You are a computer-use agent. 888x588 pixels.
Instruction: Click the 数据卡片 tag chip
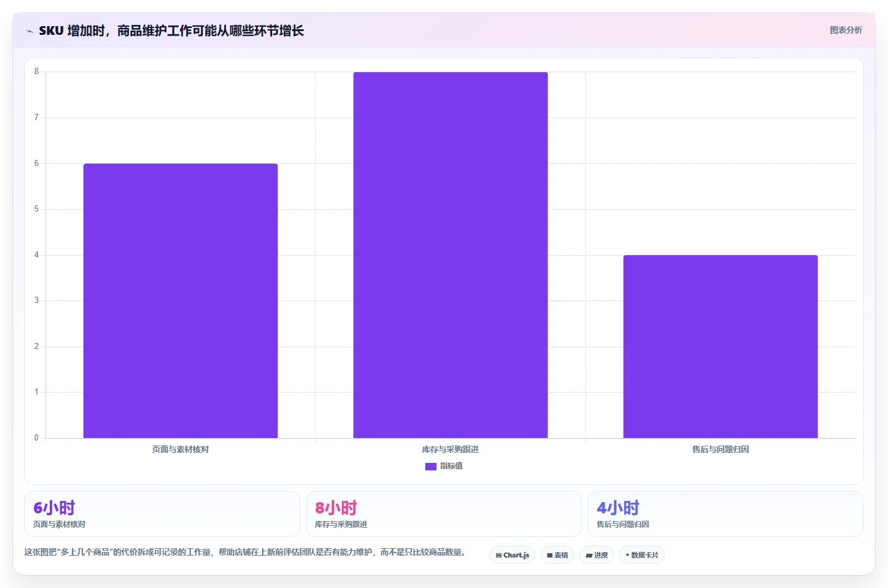642,555
